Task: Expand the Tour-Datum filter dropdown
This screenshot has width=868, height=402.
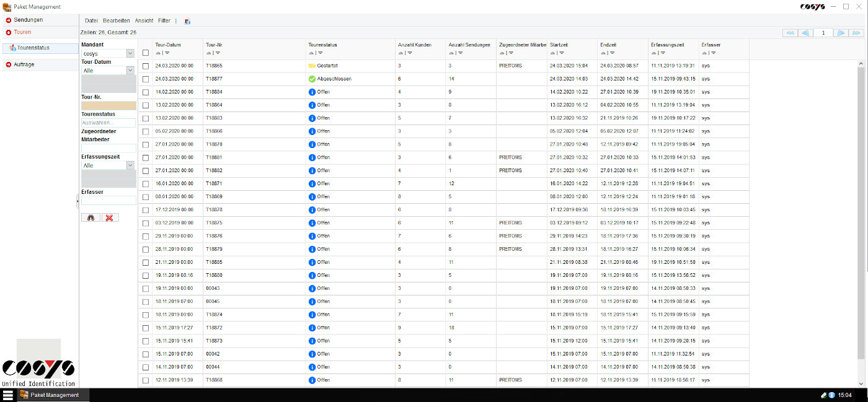Action: 130,71
